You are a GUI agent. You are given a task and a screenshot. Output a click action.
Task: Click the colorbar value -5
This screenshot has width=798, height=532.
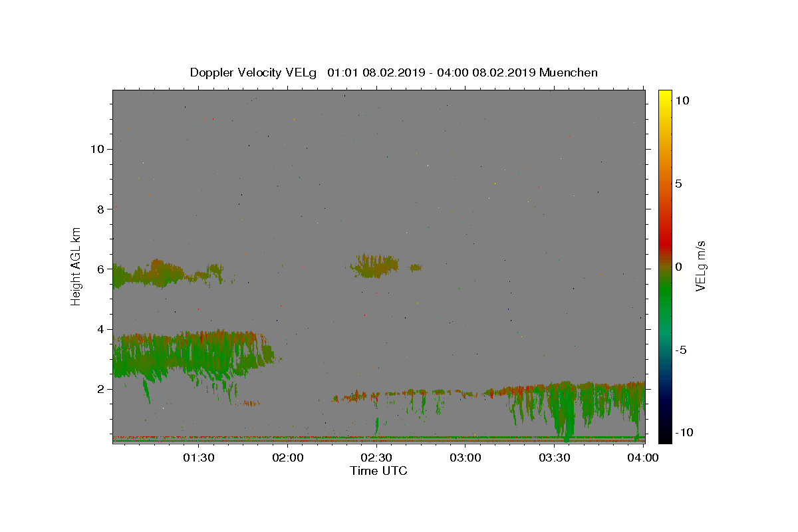[681, 350]
